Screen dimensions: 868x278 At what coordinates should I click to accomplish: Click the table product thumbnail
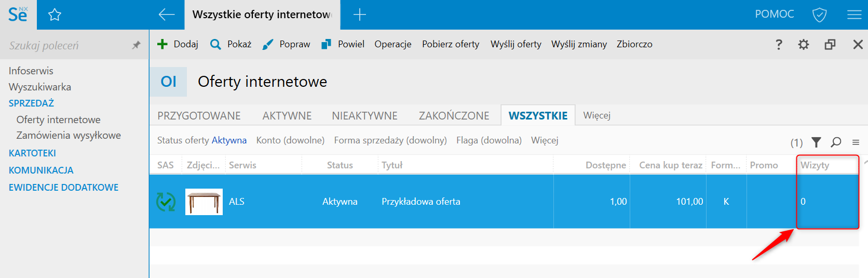pyautogui.click(x=204, y=202)
